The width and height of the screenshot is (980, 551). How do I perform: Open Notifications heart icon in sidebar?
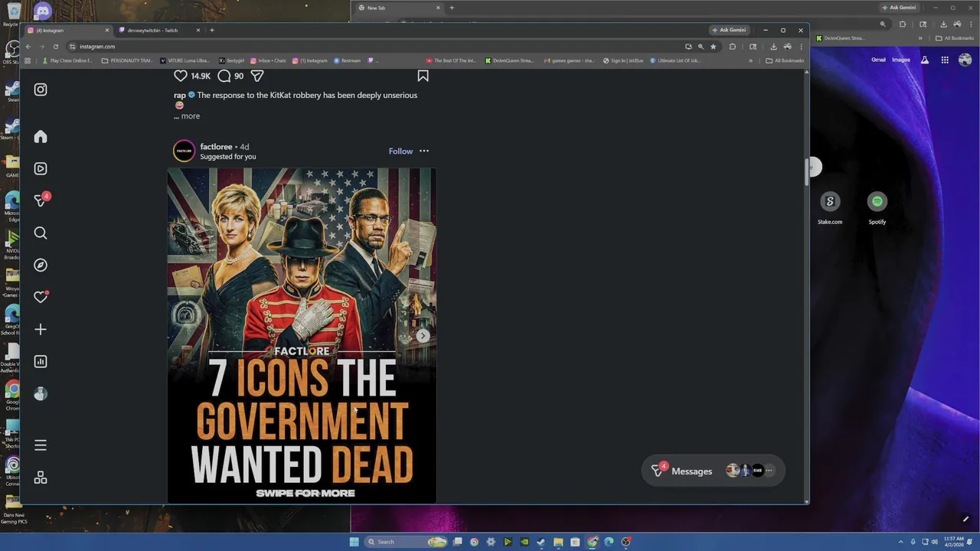41,297
